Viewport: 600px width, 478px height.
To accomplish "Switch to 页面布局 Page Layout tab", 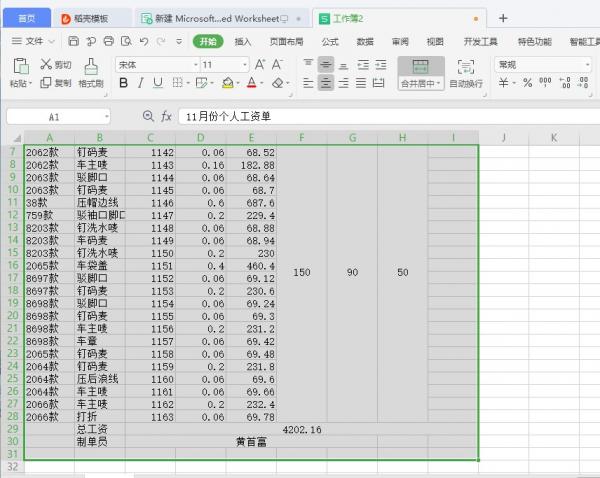I will (286, 42).
